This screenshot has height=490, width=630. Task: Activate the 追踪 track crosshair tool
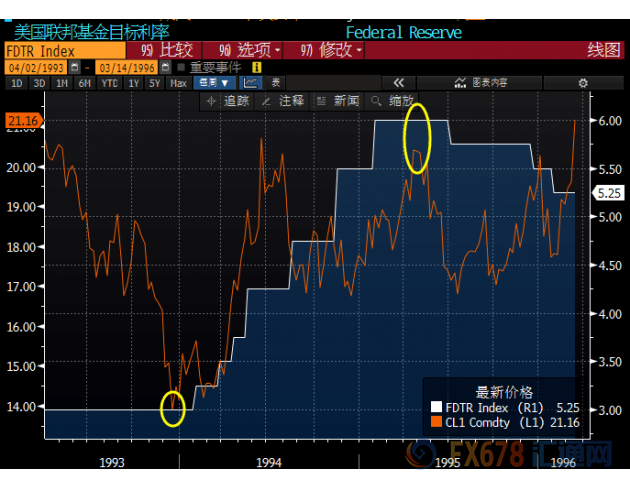pyautogui.click(x=228, y=101)
